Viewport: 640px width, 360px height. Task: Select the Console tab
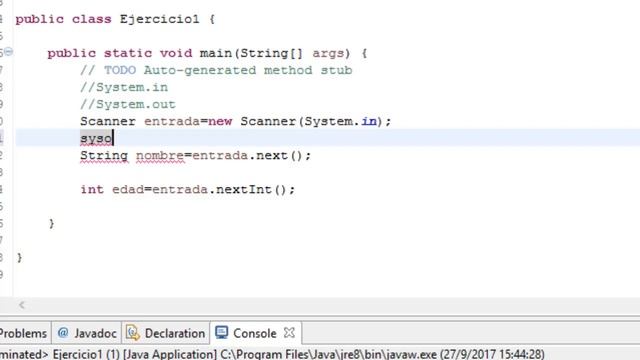tap(256, 333)
